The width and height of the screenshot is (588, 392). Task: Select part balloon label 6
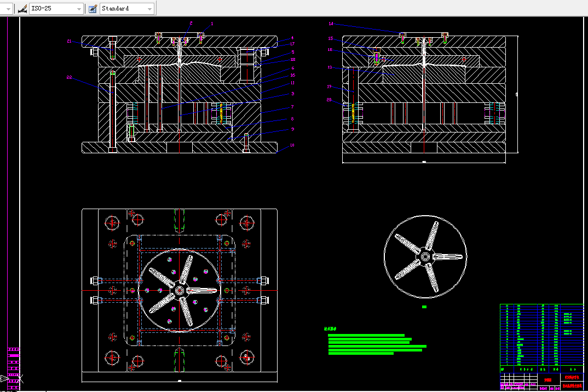293,68
